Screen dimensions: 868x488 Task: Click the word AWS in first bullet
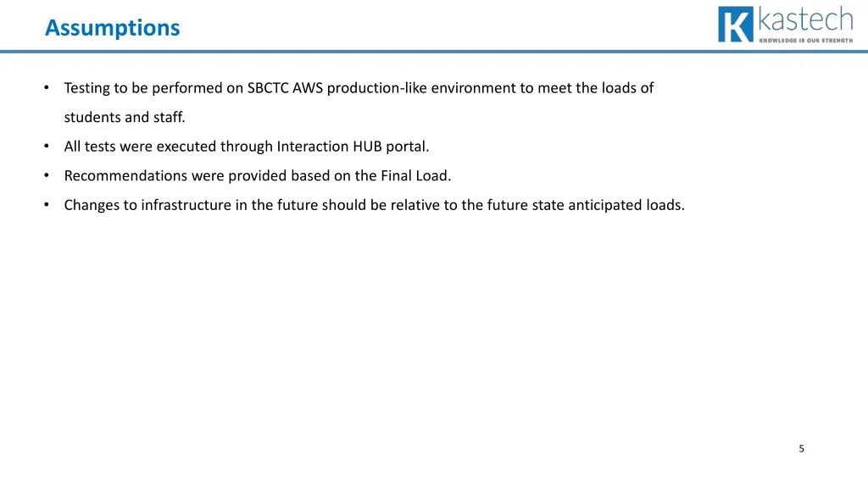[x=308, y=88]
